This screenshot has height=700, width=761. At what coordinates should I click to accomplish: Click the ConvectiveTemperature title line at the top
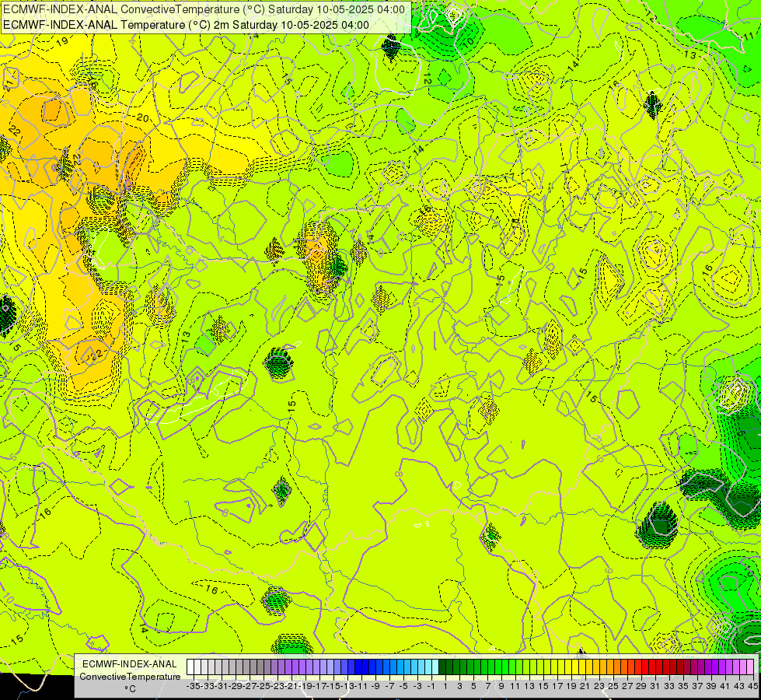[204, 9]
